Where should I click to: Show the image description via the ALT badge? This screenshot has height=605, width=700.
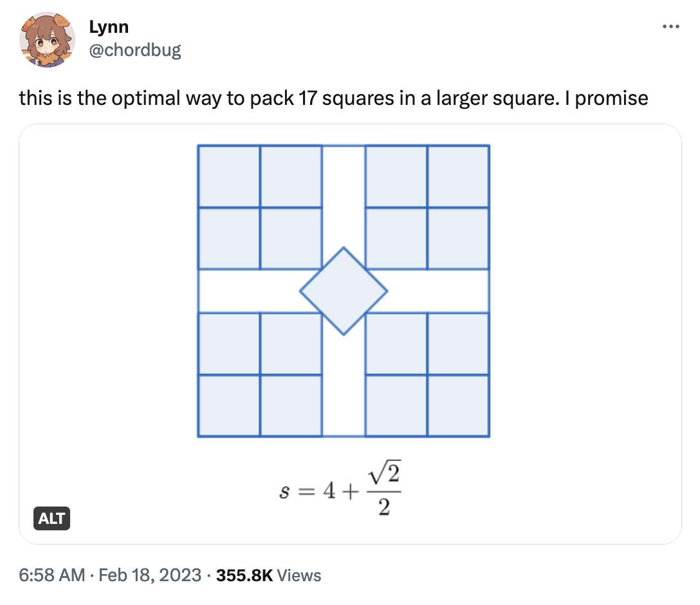pos(52,519)
